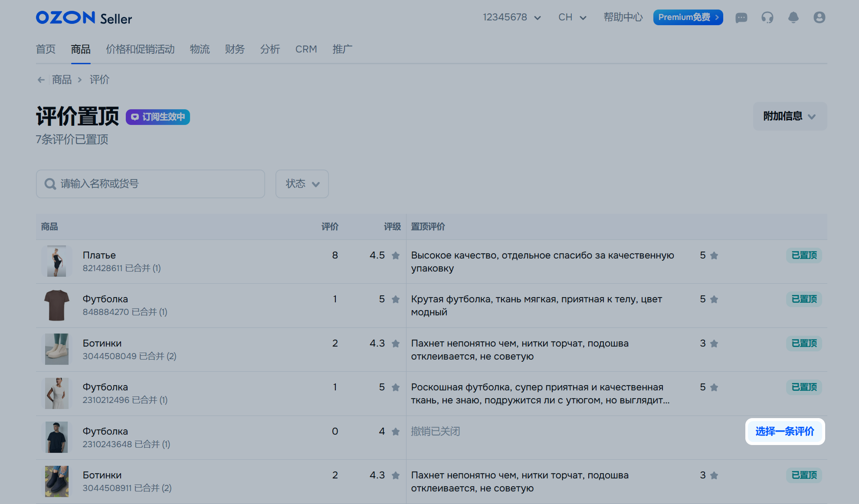The width and height of the screenshot is (859, 504).
Task: Click the 订阅生效中 subscription badge
Action: 158,117
